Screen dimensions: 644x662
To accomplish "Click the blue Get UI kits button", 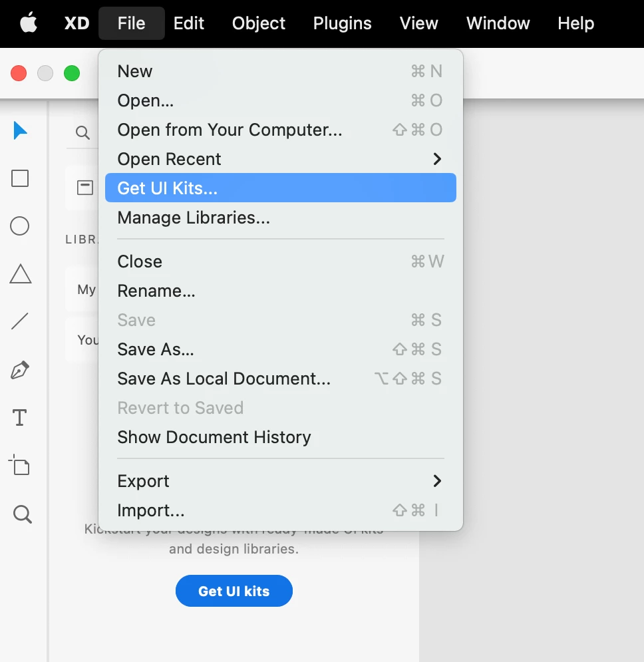I will click(x=234, y=591).
